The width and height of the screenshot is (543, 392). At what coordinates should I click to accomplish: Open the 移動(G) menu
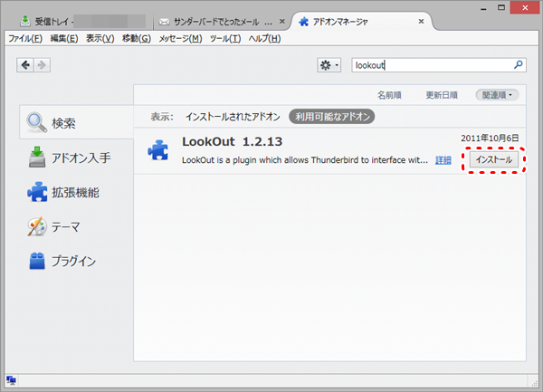[x=137, y=38]
